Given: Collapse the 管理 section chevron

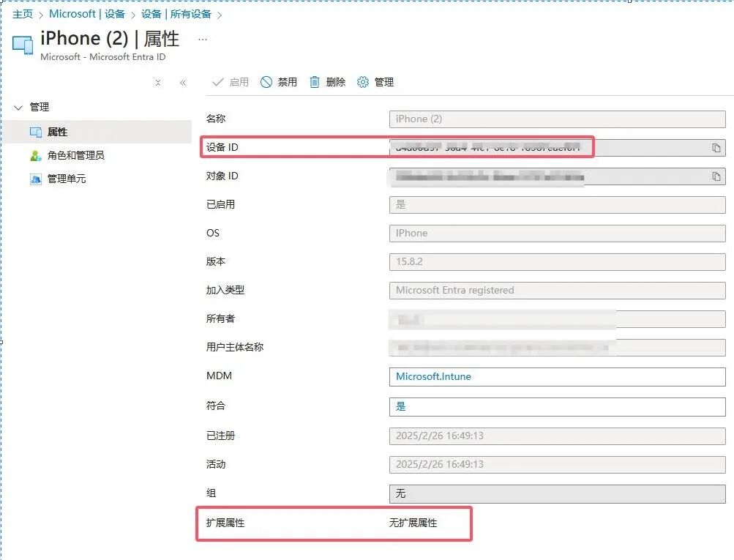Looking at the screenshot, I should tap(18, 108).
